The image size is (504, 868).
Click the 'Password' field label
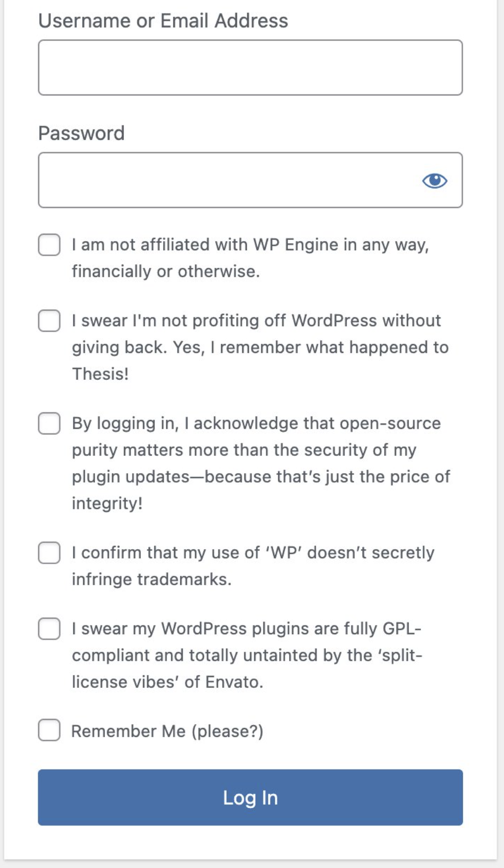(81, 133)
